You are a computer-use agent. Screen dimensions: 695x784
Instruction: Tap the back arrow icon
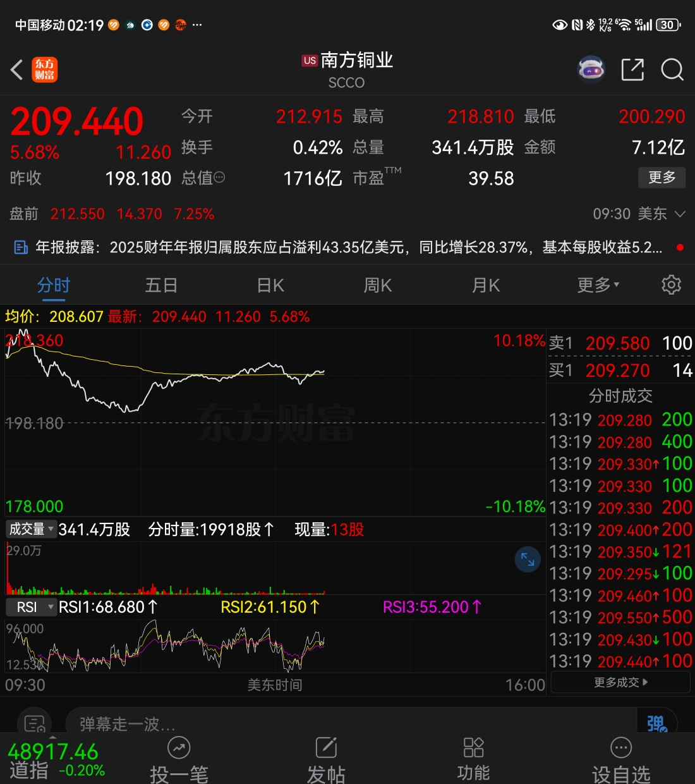click(x=17, y=70)
